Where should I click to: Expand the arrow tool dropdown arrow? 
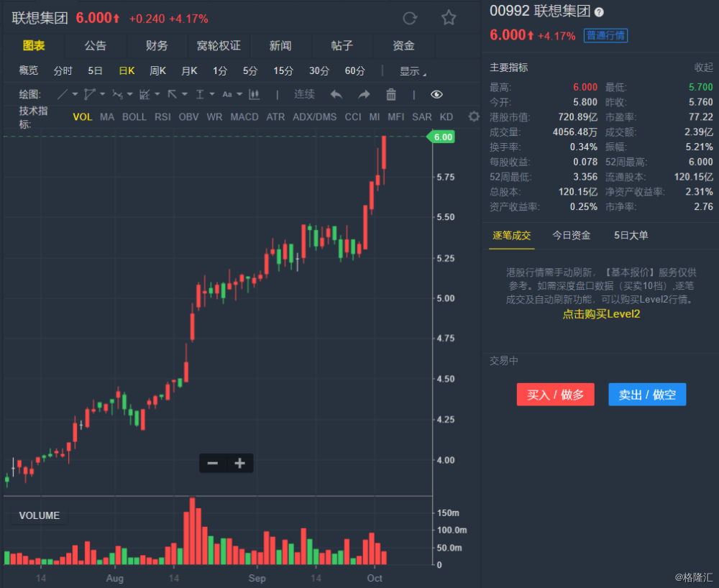(x=185, y=94)
